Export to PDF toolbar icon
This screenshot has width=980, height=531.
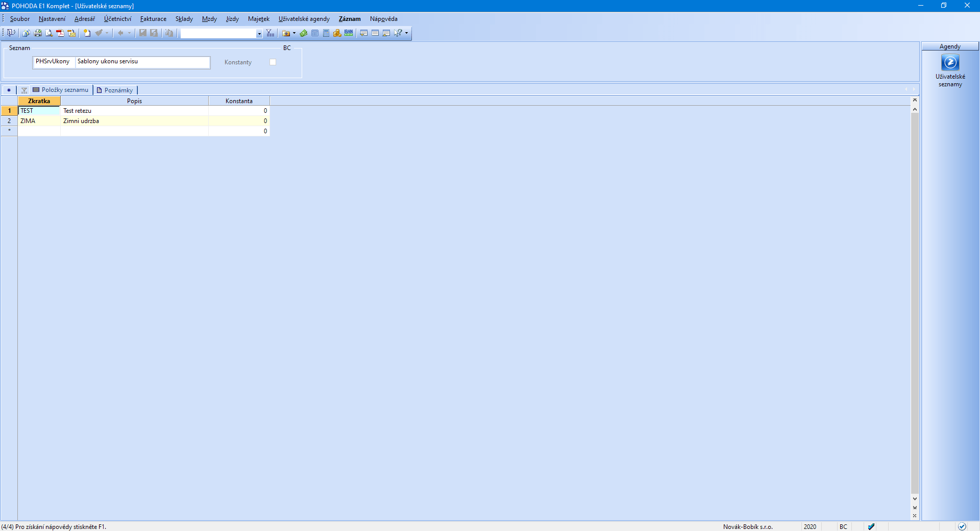[x=60, y=33]
